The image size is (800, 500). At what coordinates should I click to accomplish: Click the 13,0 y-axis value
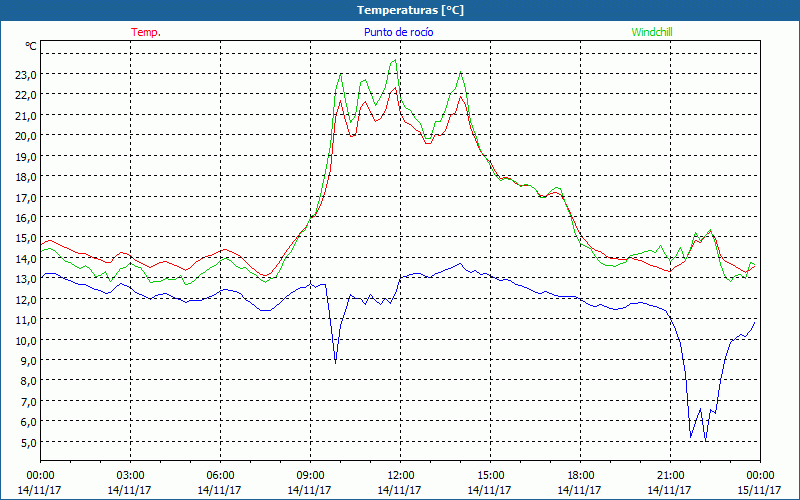point(26,279)
